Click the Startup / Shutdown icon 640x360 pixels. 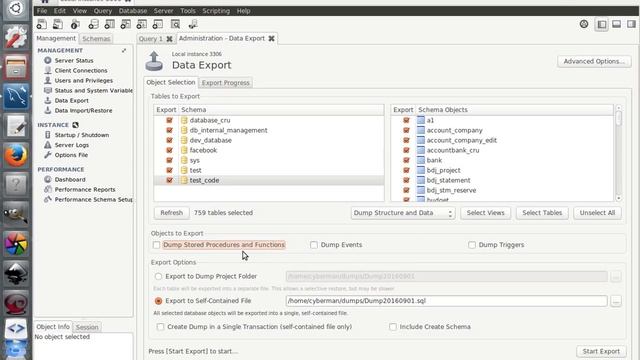click(48, 135)
